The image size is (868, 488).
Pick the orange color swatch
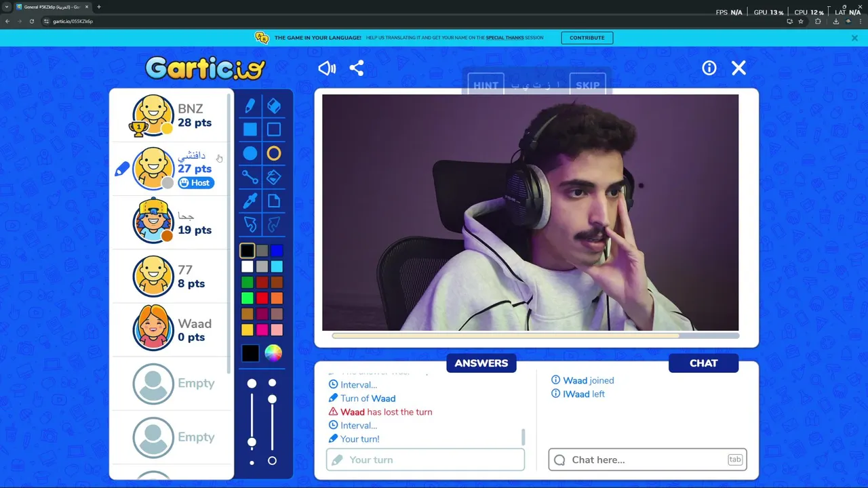pos(277,298)
